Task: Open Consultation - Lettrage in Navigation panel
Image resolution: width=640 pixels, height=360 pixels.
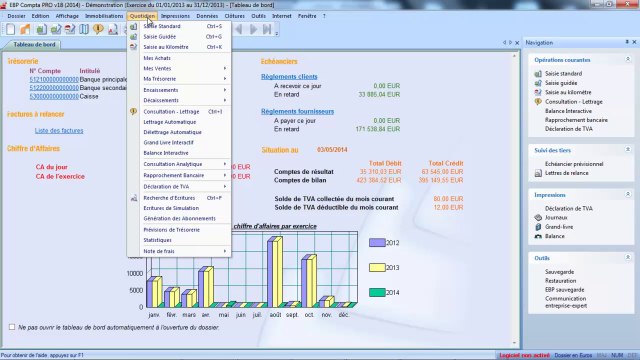Action: pos(573,102)
